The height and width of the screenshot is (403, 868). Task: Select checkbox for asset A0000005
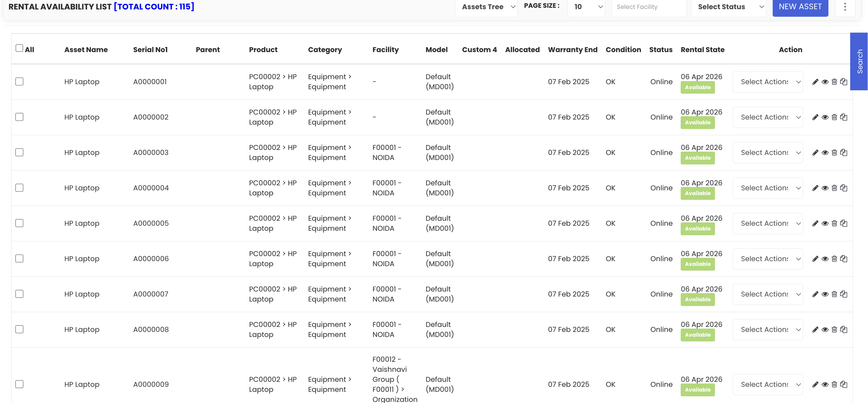20,224
